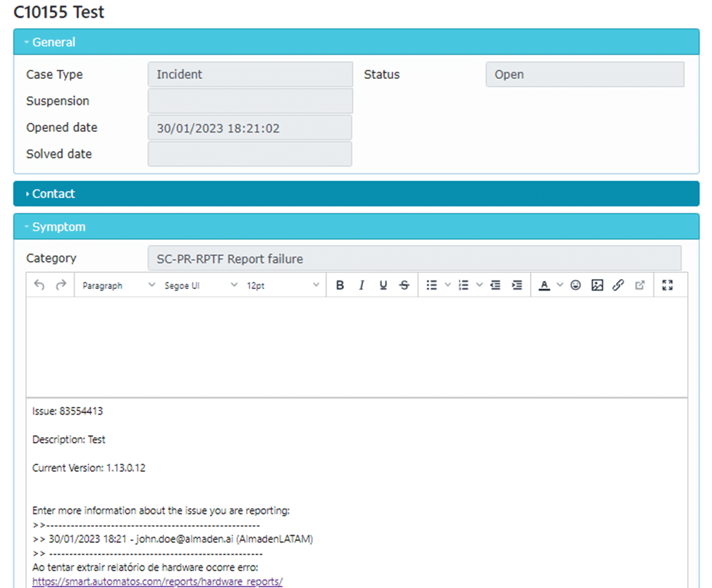Open the emoji picker
This screenshot has height=588, width=712.
point(576,286)
